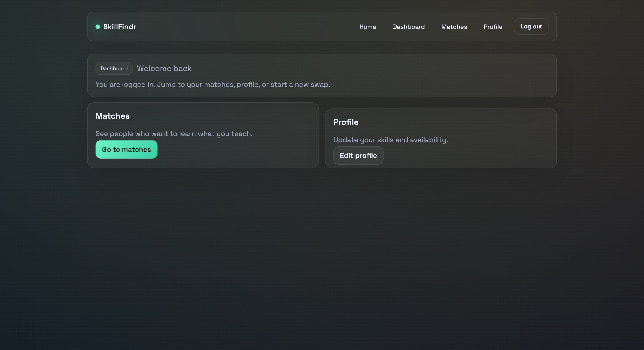Screen dimensions: 644x350
Task: Open the Home nav link
Action: click(368, 27)
